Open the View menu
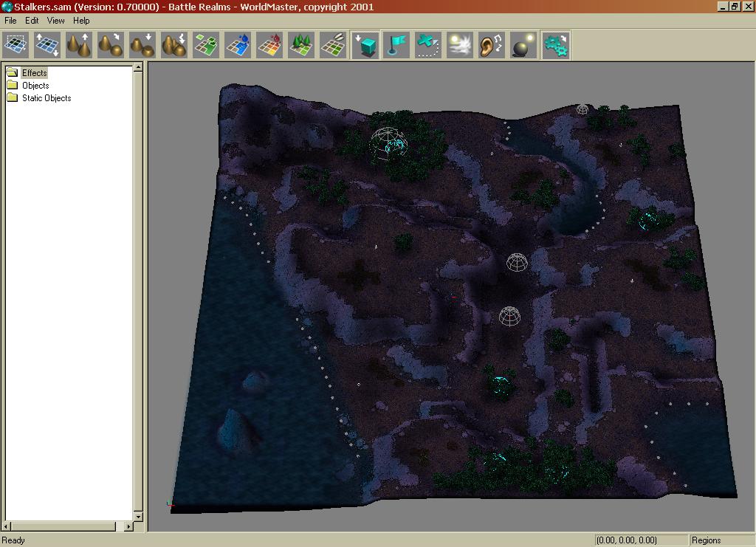 56,21
